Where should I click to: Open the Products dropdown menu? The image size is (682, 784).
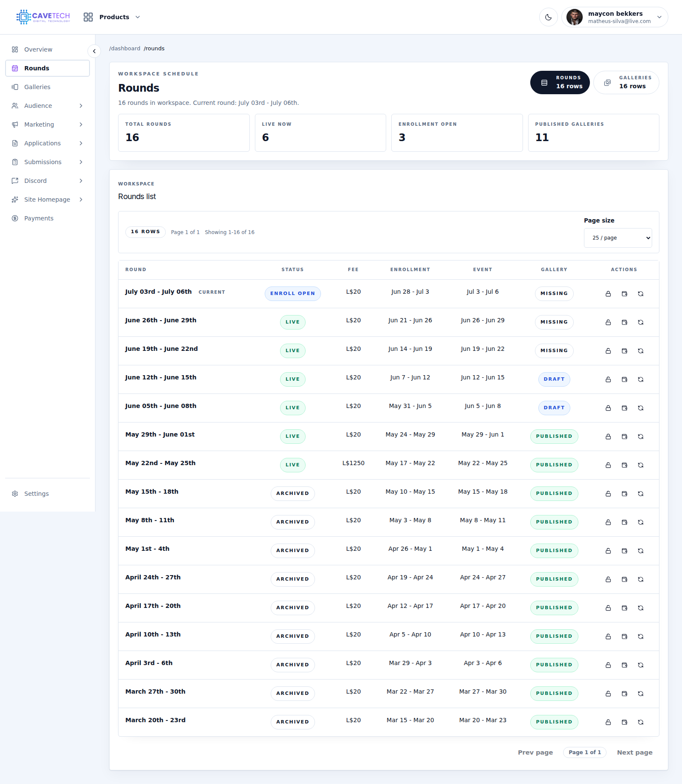tap(112, 17)
